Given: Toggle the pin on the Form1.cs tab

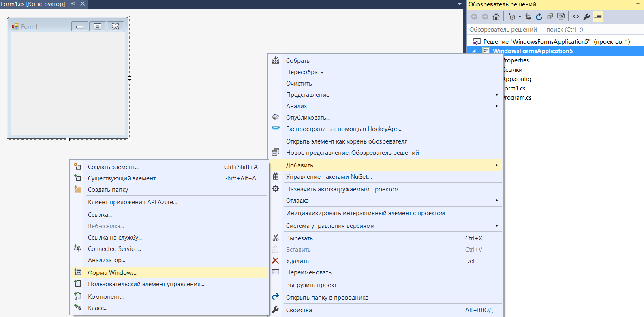Looking at the screenshot, I should (x=73, y=4).
